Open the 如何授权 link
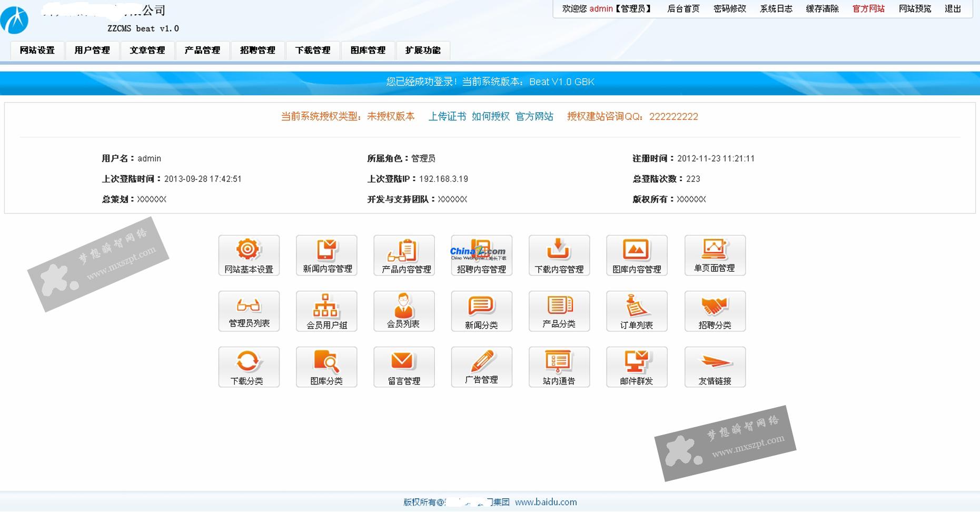 point(490,116)
